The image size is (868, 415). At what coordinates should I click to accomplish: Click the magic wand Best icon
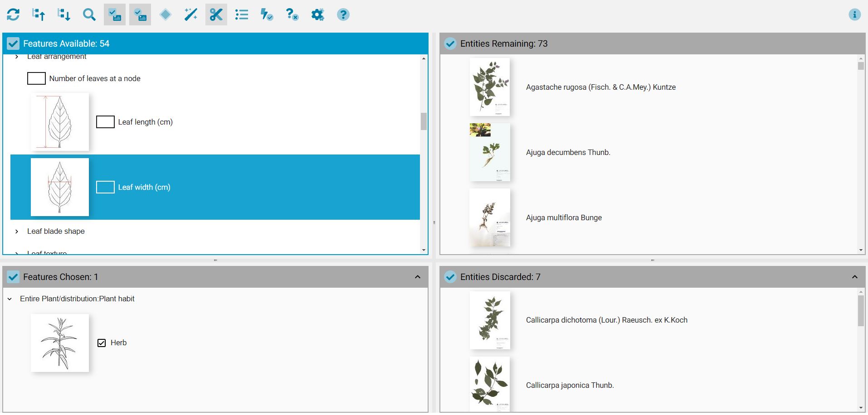(191, 14)
